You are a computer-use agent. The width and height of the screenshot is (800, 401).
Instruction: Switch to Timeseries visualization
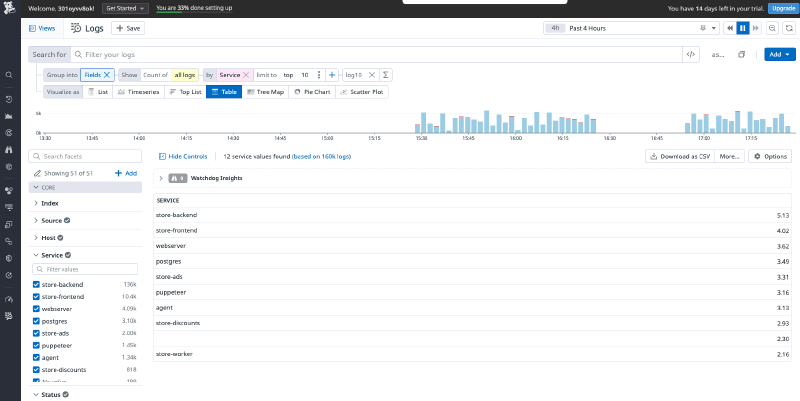(x=134, y=92)
